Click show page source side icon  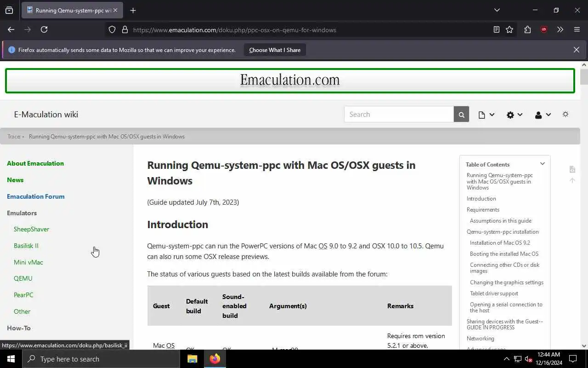(572, 169)
